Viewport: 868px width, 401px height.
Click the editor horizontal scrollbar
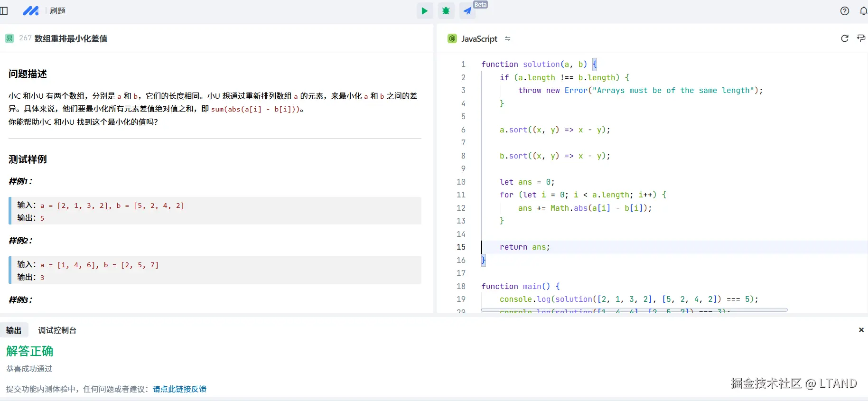(x=634, y=310)
